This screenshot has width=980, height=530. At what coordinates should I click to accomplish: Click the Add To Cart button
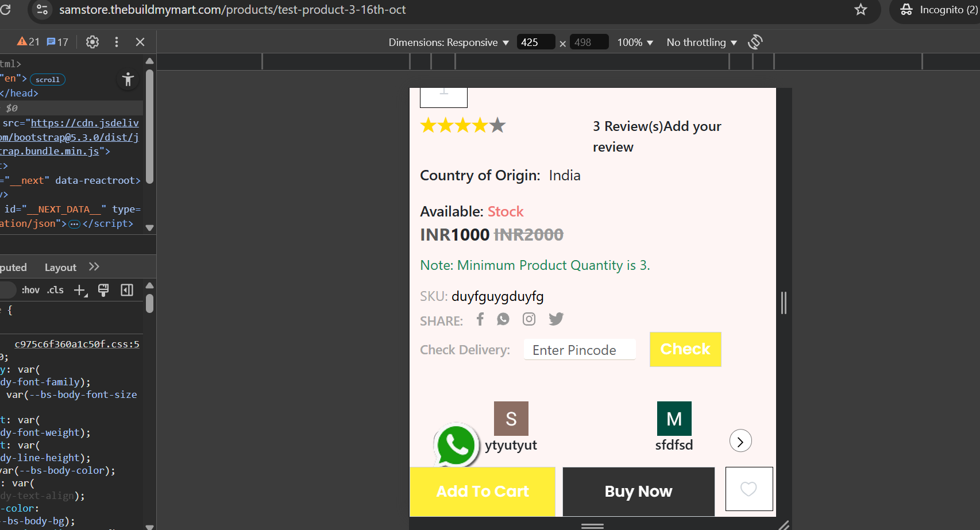[x=483, y=492]
